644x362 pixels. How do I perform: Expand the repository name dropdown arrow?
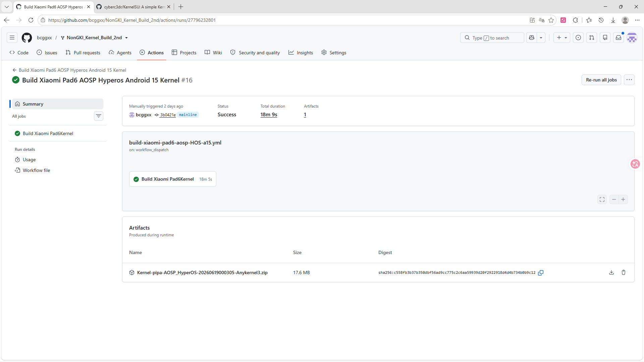[126, 38]
